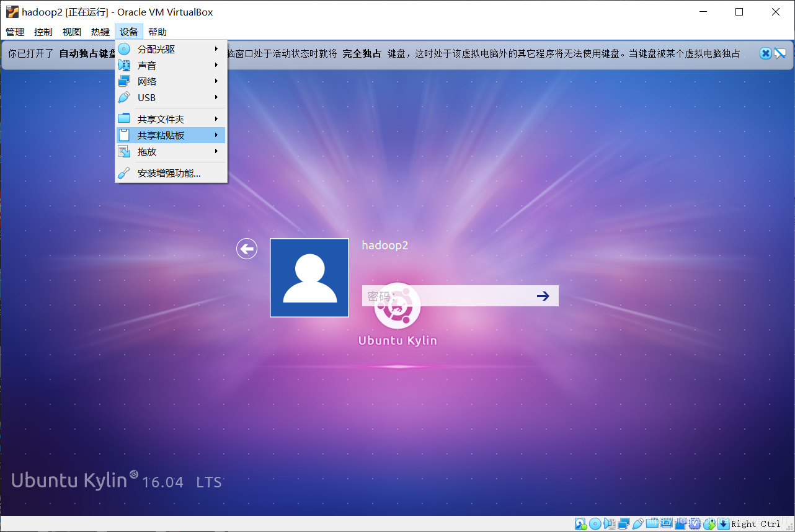Expand the 网络 submenu arrow
795x532 pixels.
pyautogui.click(x=216, y=81)
